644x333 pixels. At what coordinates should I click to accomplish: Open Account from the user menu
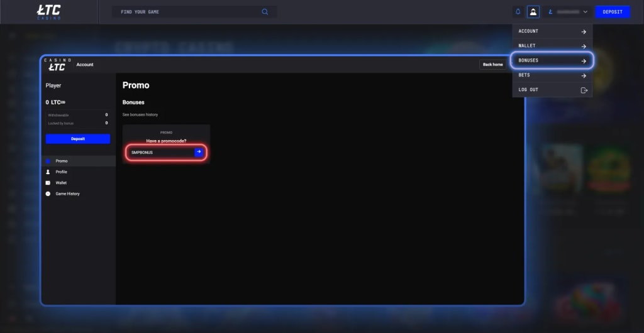pyautogui.click(x=552, y=31)
